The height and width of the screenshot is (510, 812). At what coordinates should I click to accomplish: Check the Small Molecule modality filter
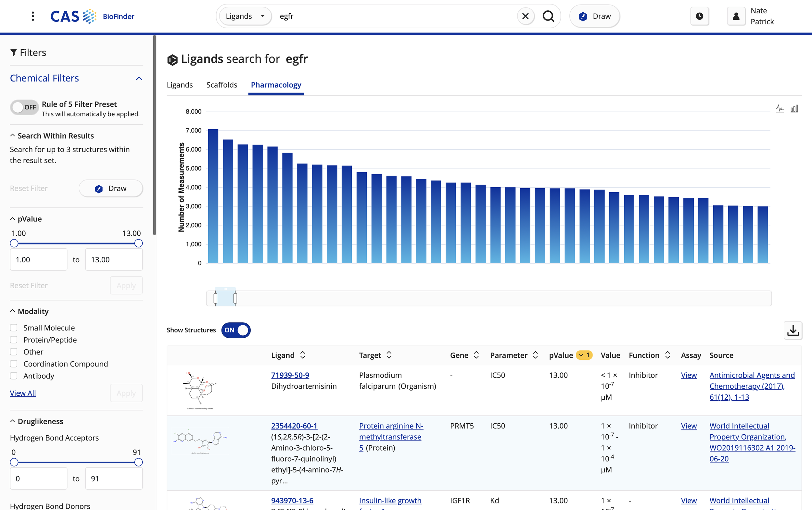coord(14,327)
